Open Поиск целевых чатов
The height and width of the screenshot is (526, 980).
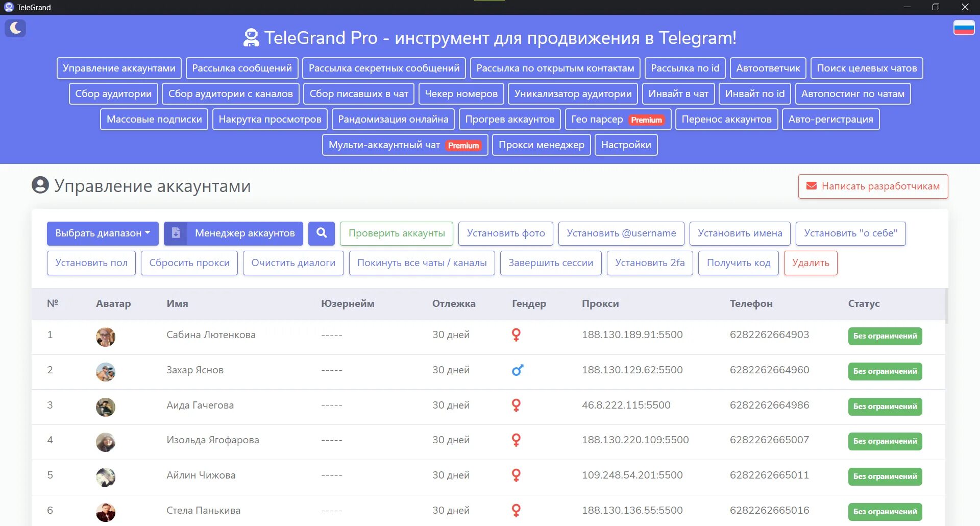(x=867, y=68)
